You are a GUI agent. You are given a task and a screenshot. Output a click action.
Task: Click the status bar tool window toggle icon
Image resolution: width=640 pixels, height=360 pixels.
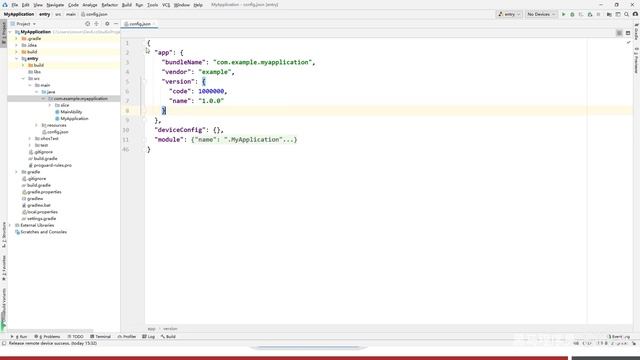tap(4, 344)
